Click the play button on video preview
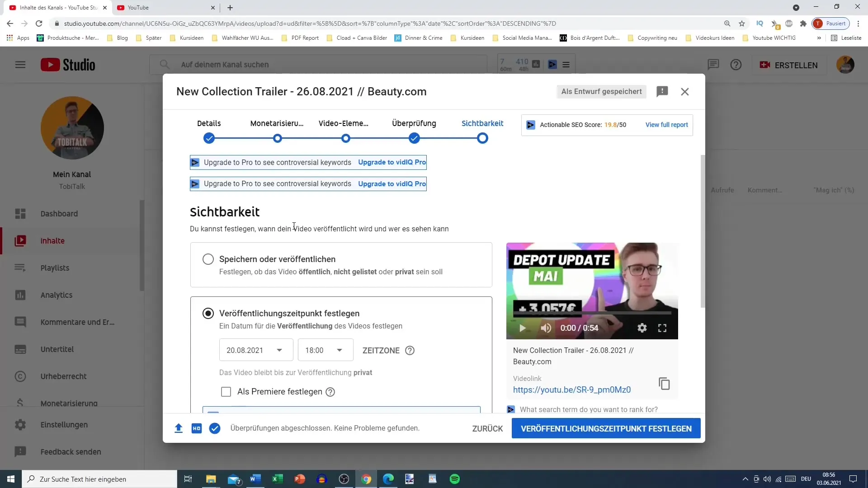 (x=523, y=328)
